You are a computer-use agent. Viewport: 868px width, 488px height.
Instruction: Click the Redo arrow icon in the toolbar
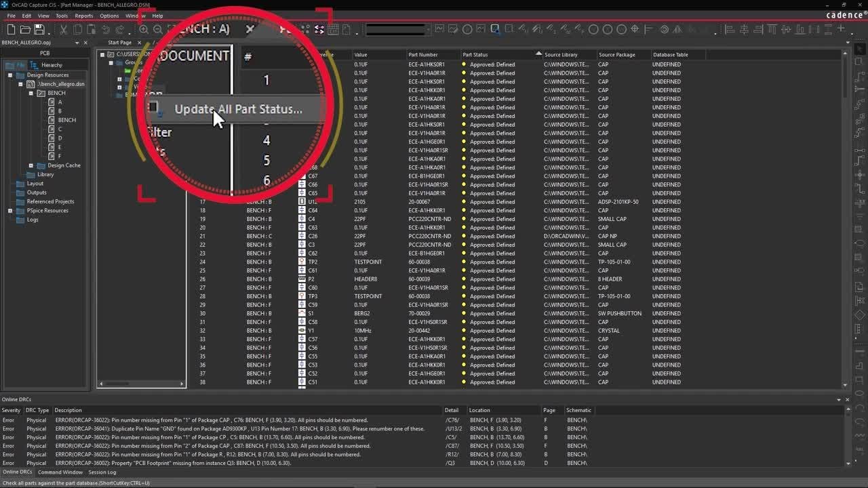point(120,29)
